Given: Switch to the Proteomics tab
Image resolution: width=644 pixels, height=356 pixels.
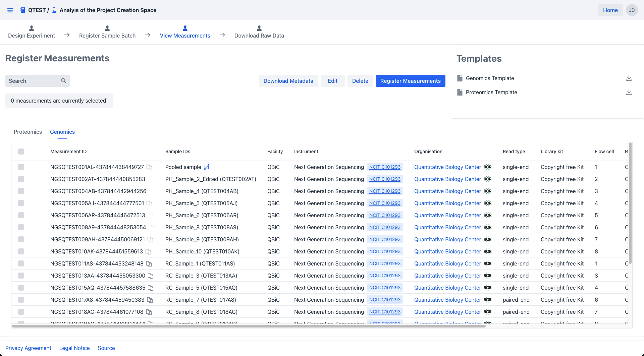Looking at the screenshot, I should [28, 132].
